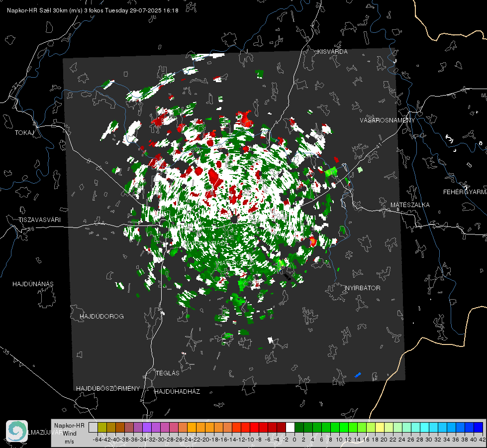
Task: Click the HAJDÚDOROG town label
Action: 101,317
